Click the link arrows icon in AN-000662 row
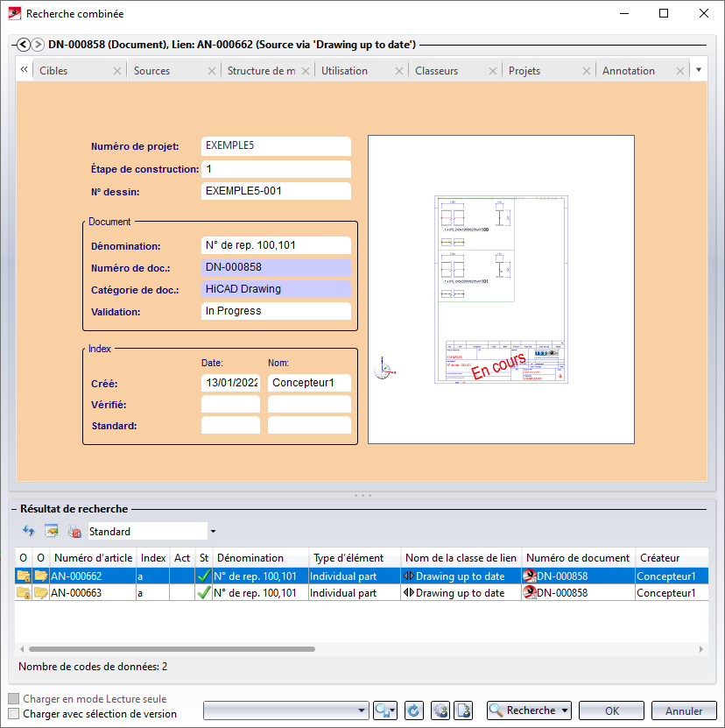The height and width of the screenshot is (728, 725). coord(408,576)
